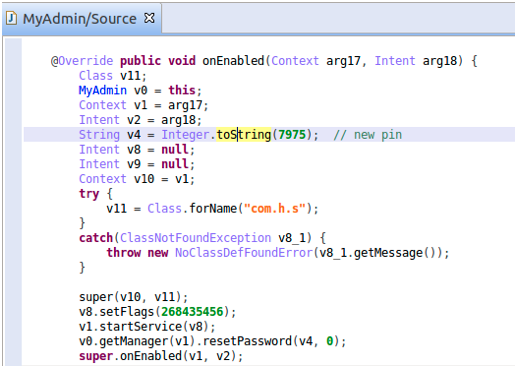
Task: Click the Java file icon on tab
Action: point(12,18)
